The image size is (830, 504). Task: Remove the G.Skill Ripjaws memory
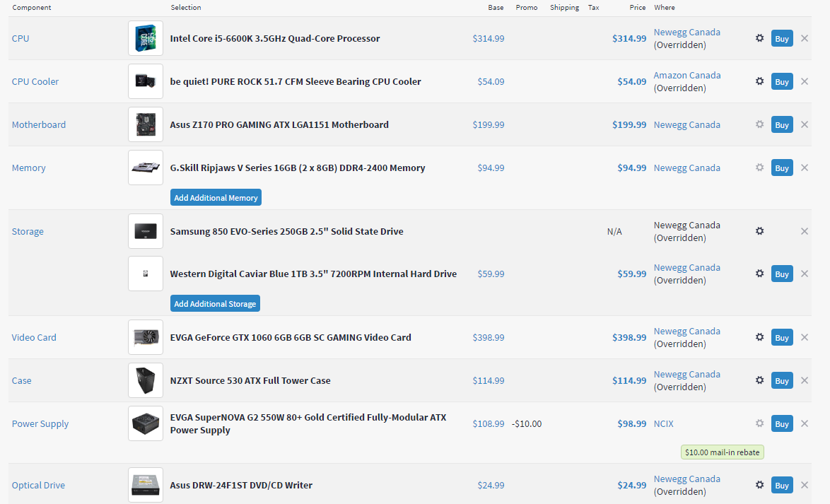point(805,168)
